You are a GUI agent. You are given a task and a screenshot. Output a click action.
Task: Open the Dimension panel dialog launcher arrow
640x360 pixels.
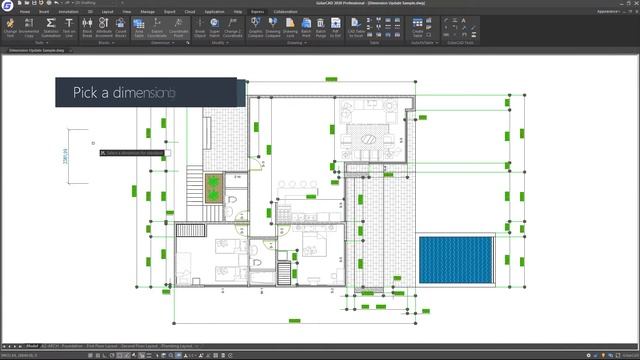coord(188,42)
